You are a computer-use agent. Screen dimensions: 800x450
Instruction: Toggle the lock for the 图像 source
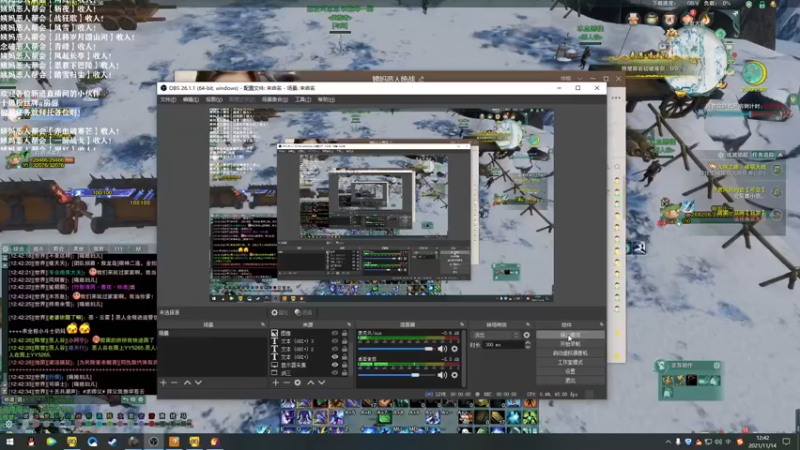(x=344, y=333)
